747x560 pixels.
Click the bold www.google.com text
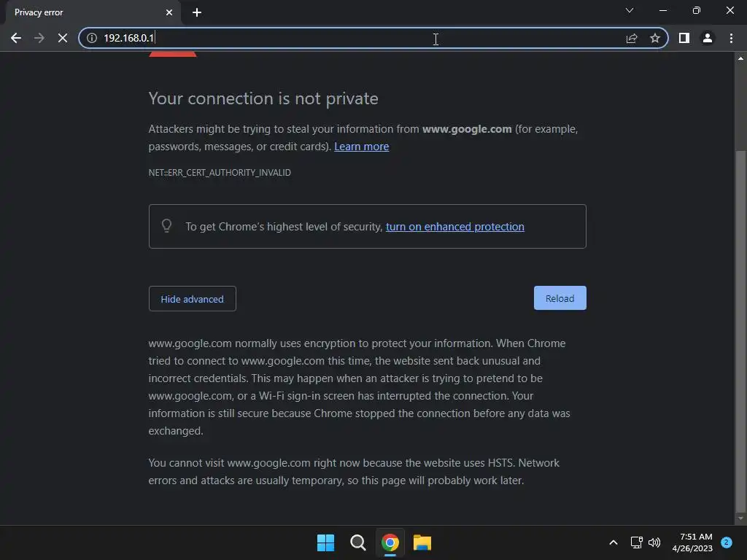click(x=467, y=129)
